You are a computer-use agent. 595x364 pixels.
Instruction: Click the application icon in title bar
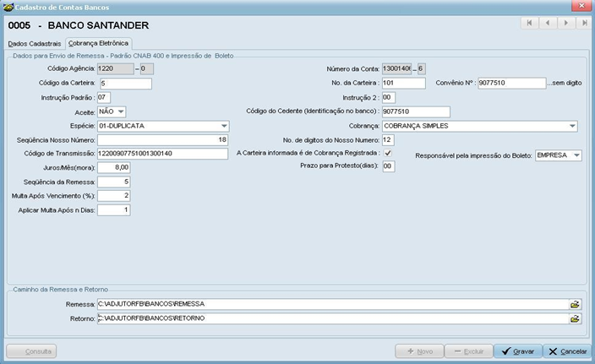pos(8,8)
